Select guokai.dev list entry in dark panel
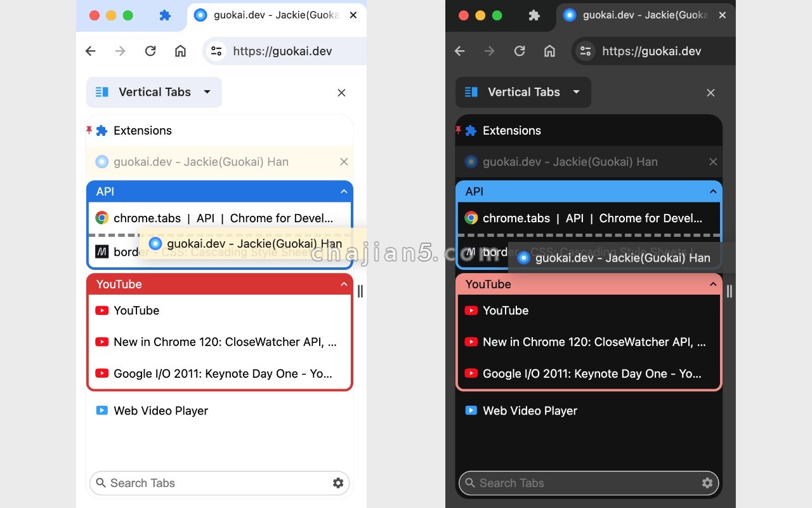812x508 pixels. click(x=589, y=162)
